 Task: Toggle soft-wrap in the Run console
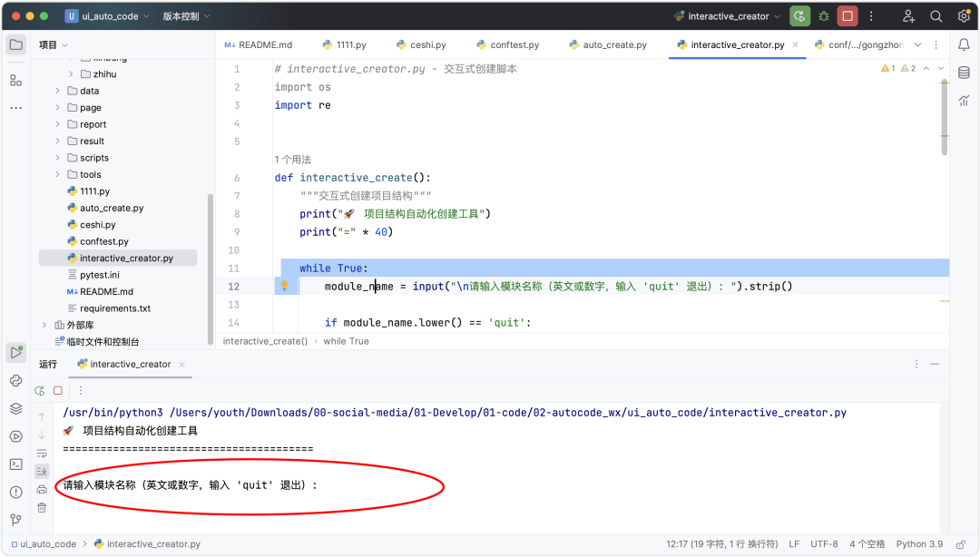point(42,454)
